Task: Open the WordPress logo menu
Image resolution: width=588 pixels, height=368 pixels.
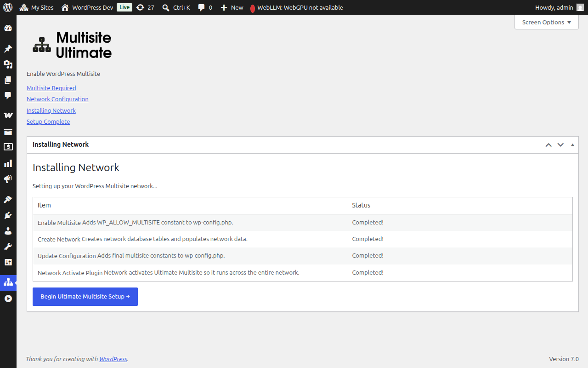Action: pyautogui.click(x=8, y=7)
